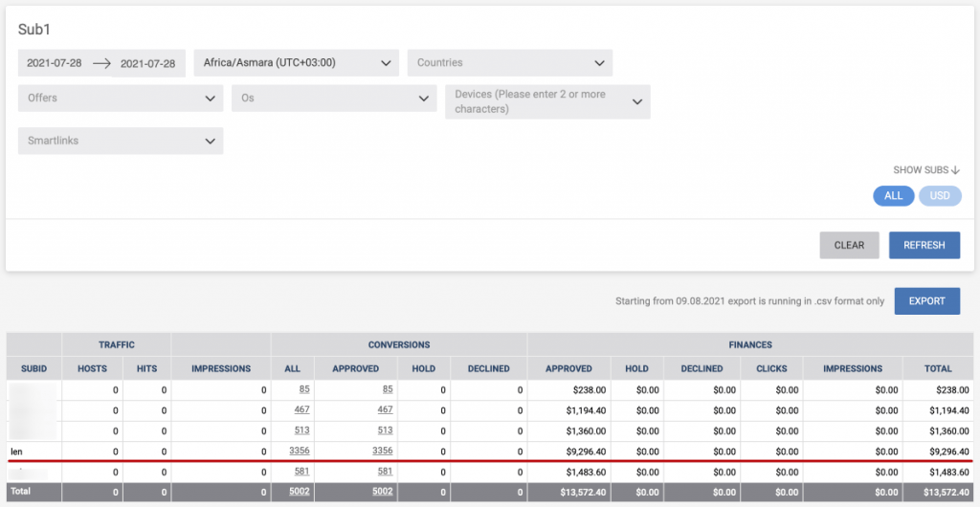Switch to the USD currency toggle
The height and width of the screenshot is (507, 980).
click(x=940, y=196)
